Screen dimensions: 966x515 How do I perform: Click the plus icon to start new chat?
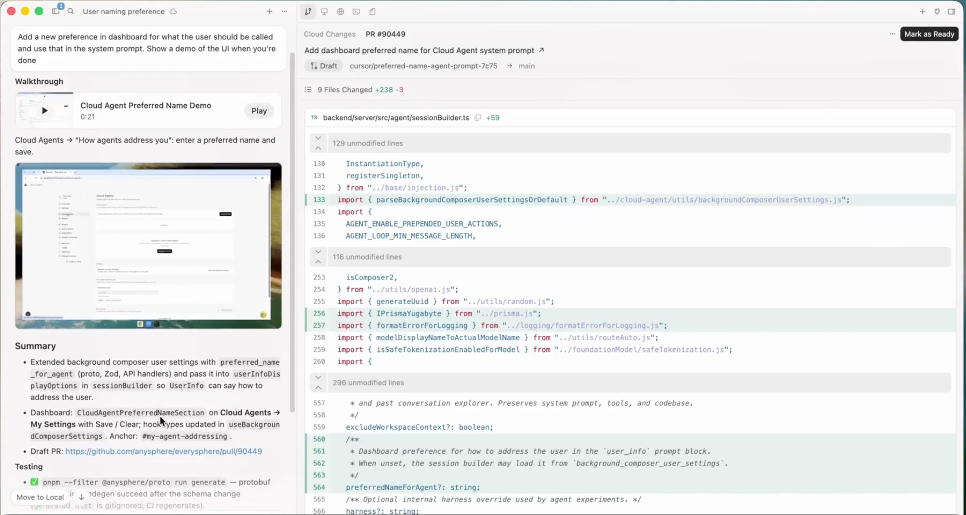269,12
